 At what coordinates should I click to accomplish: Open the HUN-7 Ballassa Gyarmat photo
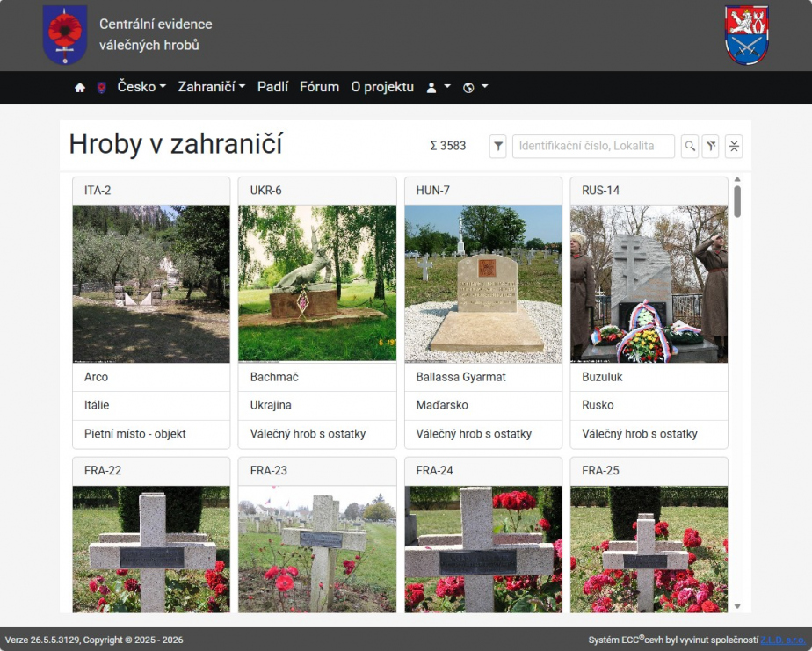483,284
